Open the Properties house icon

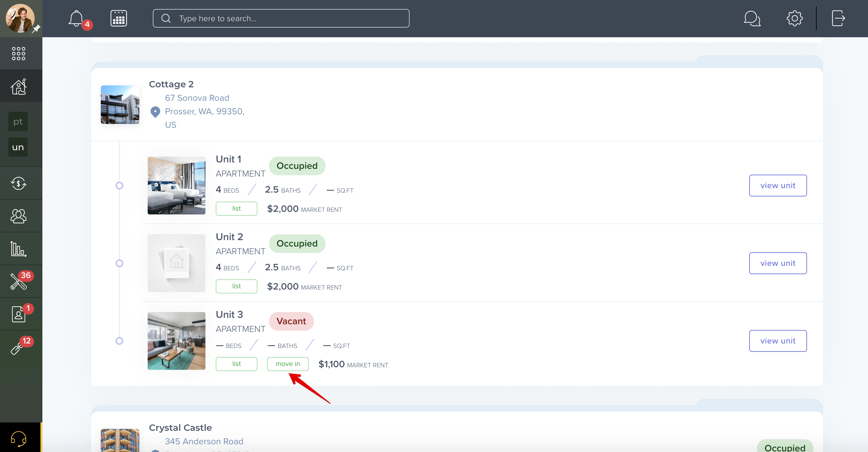pyautogui.click(x=19, y=86)
